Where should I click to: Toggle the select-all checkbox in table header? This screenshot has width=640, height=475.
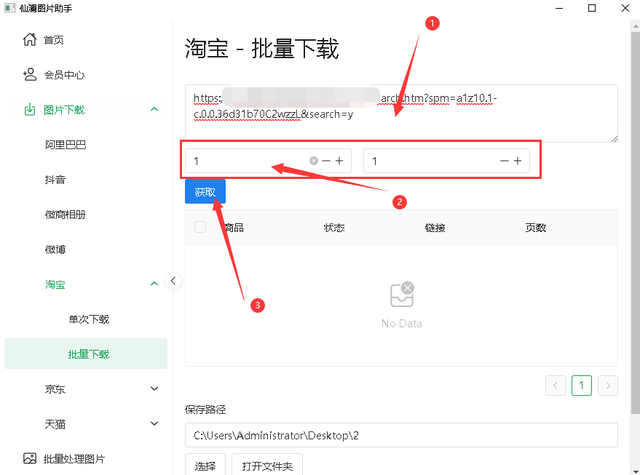(200, 227)
